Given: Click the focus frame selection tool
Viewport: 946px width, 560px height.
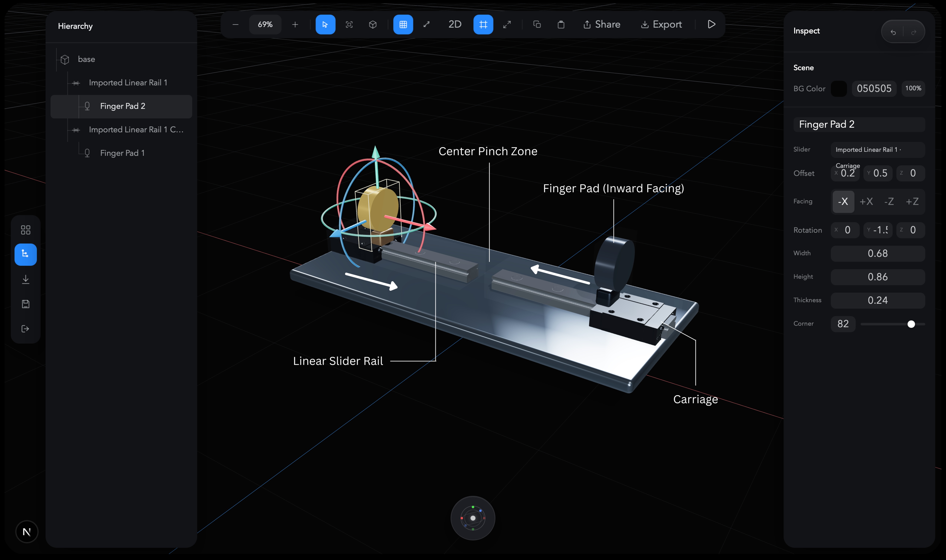Looking at the screenshot, I should pyautogui.click(x=349, y=24).
